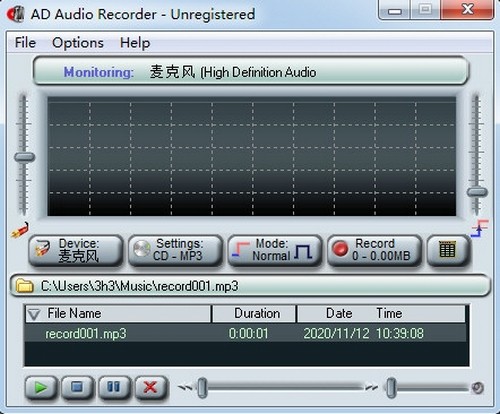Image resolution: width=500 pixels, height=414 pixels.
Task: Pause playback
Action: point(114,388)
